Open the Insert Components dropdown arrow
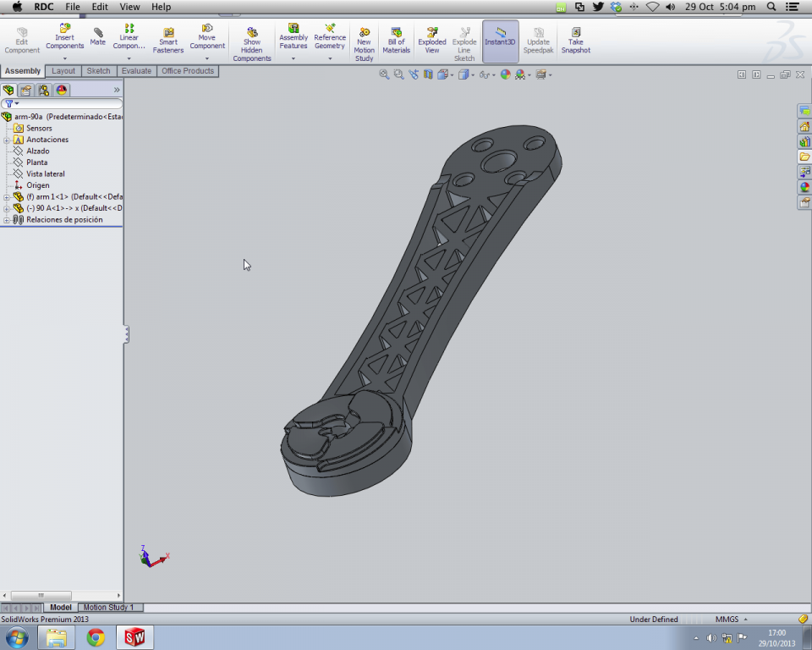Image resolution: width=812 pixels, height=650 pixels. click(x=65, y=58)
